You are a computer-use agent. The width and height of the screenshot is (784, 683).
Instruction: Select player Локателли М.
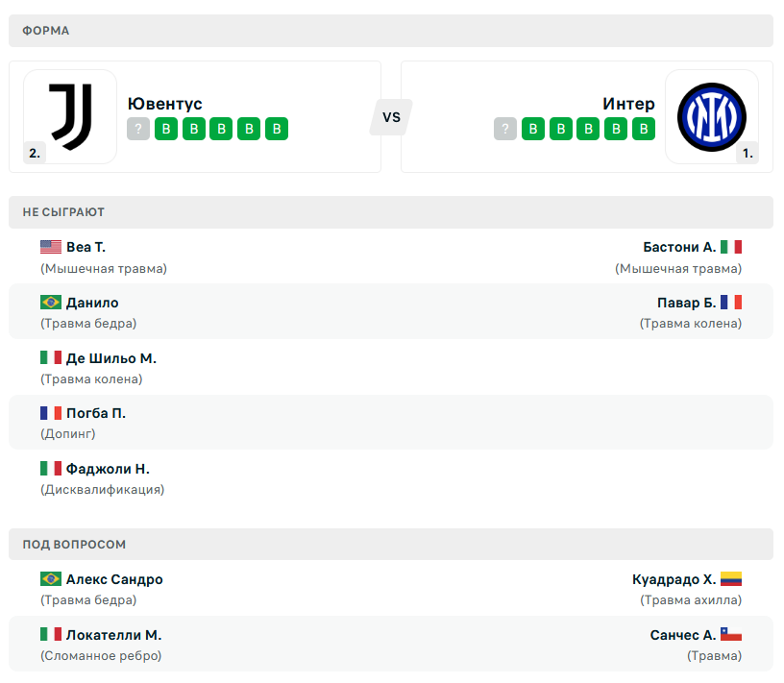point(114,635)
